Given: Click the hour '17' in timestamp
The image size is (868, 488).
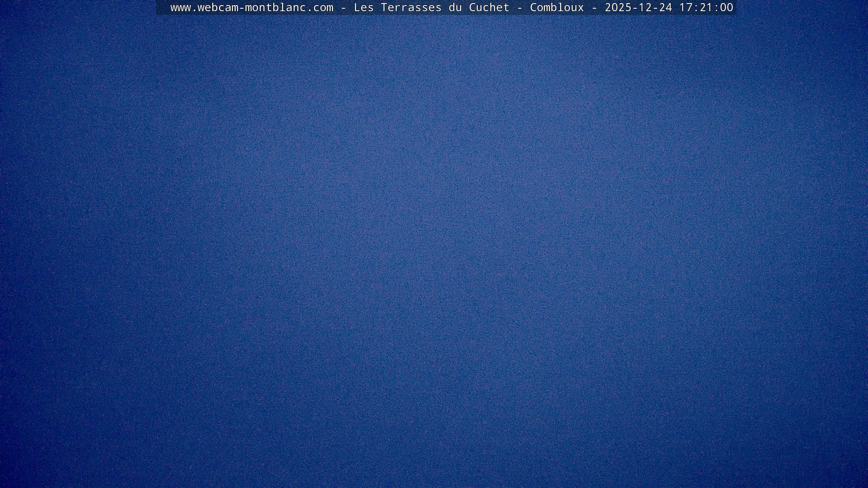Looking at the screenshot, I should tap(686, 7).
